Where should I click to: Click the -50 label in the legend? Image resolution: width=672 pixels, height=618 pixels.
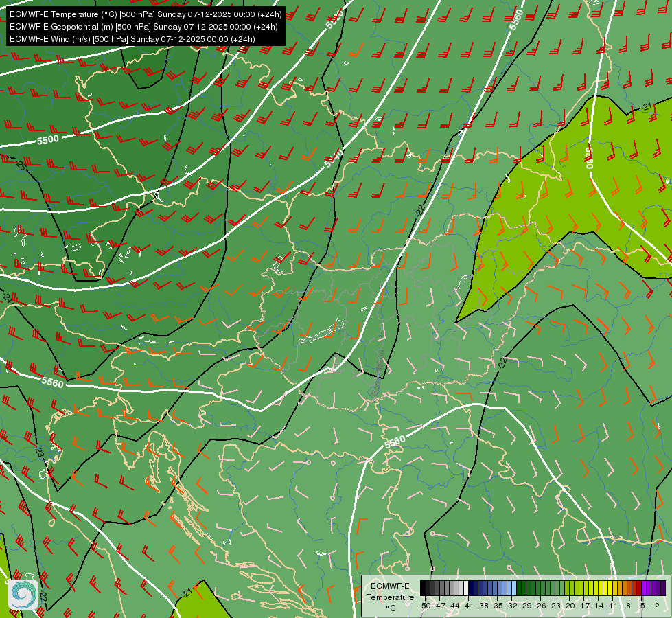(424, 606)
